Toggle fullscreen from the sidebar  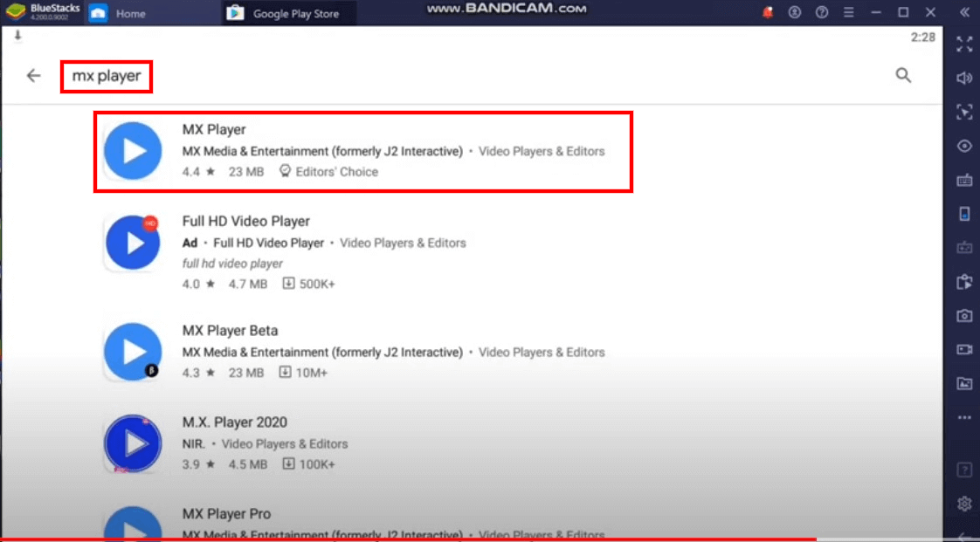[964, 44]
